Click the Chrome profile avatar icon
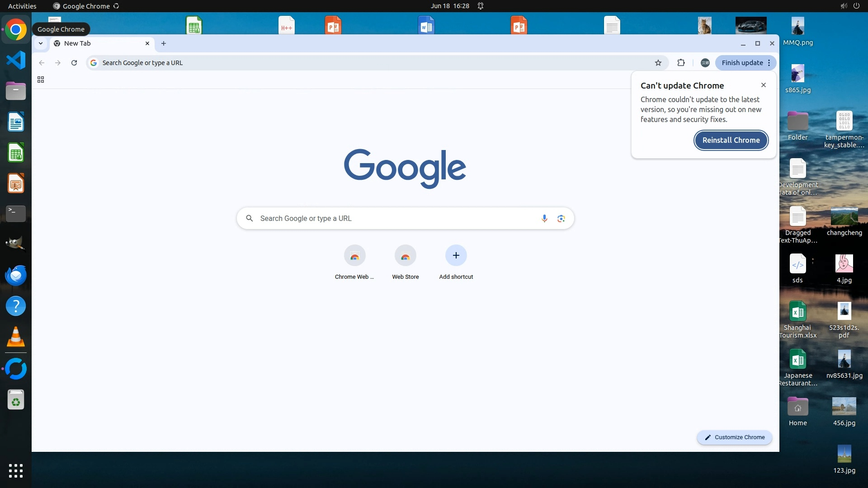Image resolution: width=868 pixels, height=488 pixels. pos(705,63)
